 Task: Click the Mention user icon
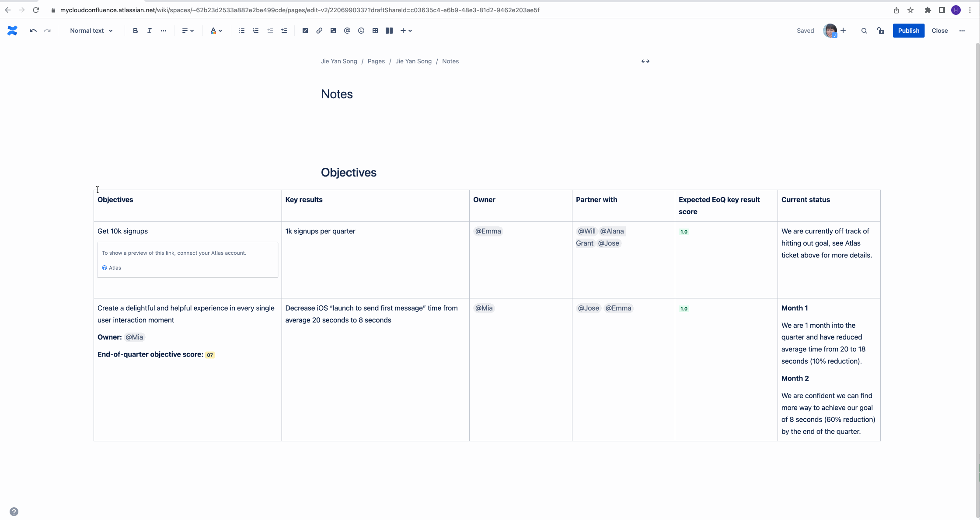tap(347, 31)
